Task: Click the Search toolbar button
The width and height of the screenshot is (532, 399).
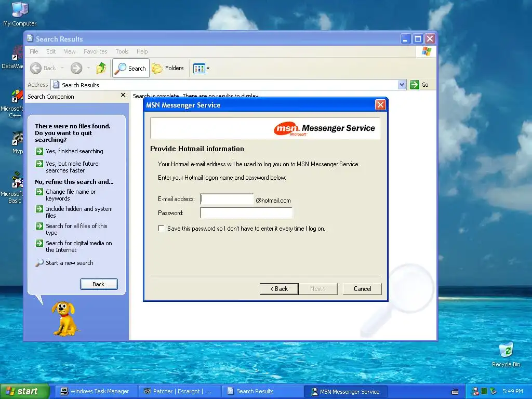Action: pos(130,68)
